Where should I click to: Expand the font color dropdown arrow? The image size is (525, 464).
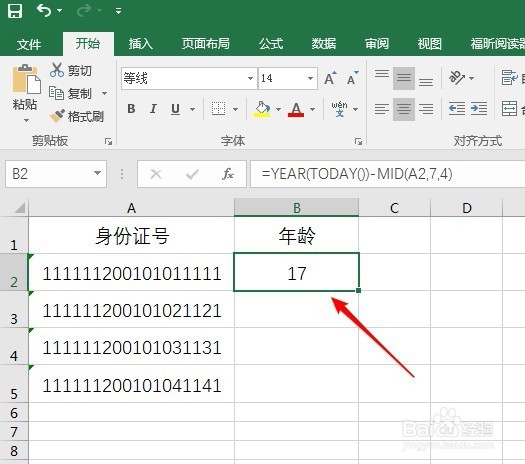[312, 109]
